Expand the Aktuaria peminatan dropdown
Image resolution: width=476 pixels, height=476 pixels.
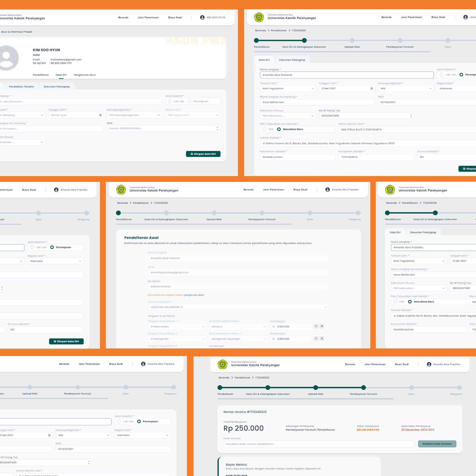(x=238, y=327)
